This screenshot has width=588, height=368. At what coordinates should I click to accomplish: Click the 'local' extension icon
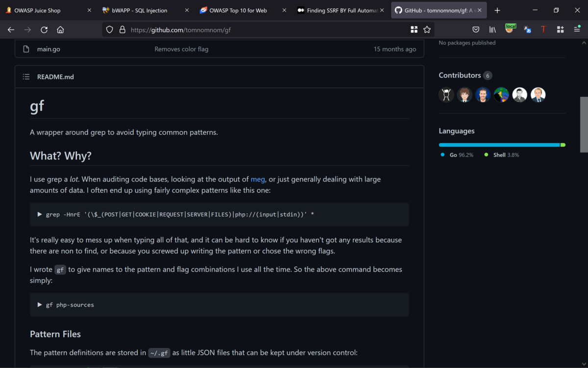(510, 29)
